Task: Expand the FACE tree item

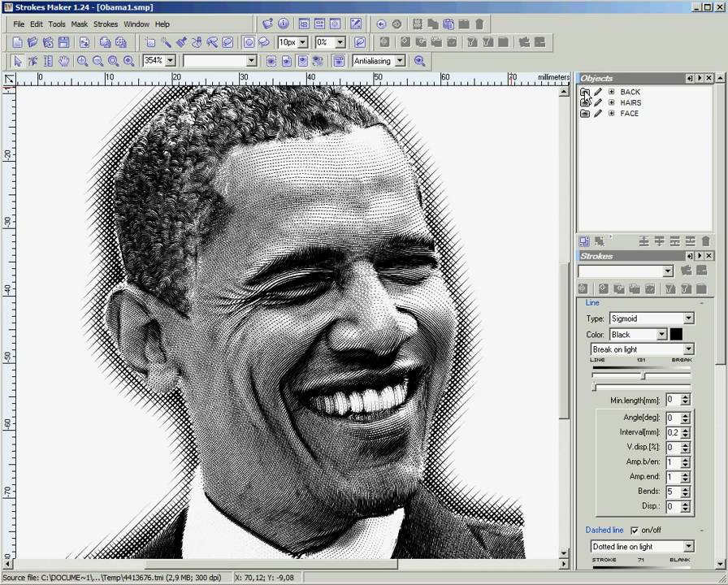Action: pos(612,114)
